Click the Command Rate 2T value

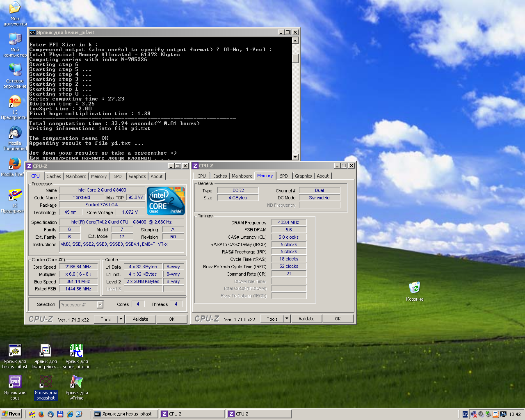pos(289,274)
